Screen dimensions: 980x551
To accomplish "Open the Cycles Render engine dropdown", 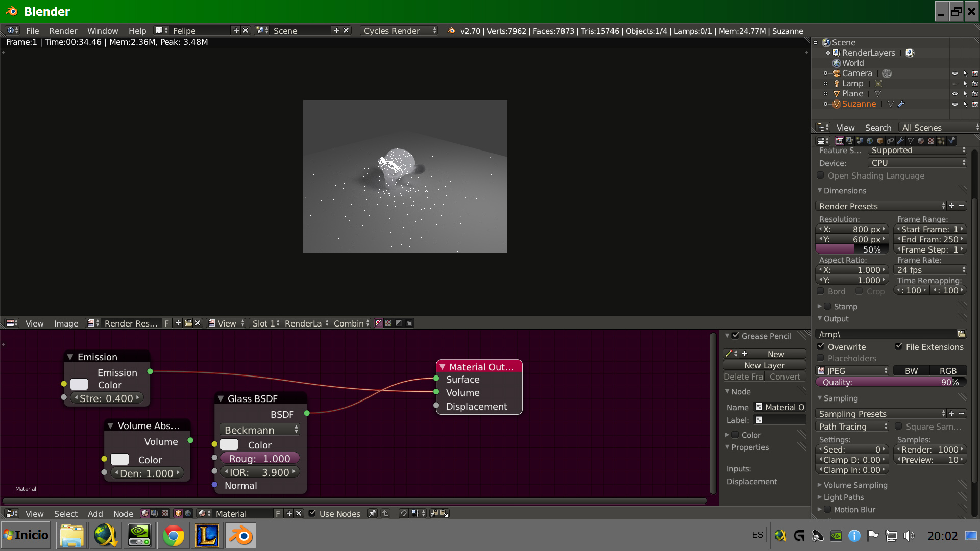I will 399,31.
